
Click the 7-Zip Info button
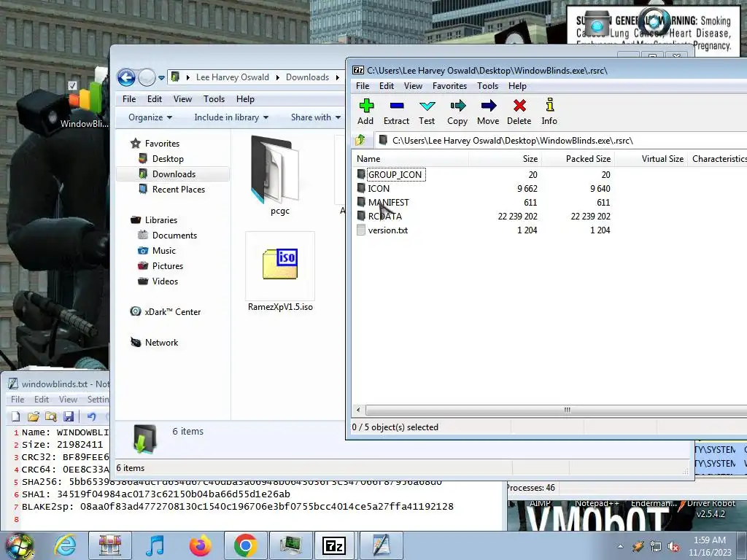(549, 112)
